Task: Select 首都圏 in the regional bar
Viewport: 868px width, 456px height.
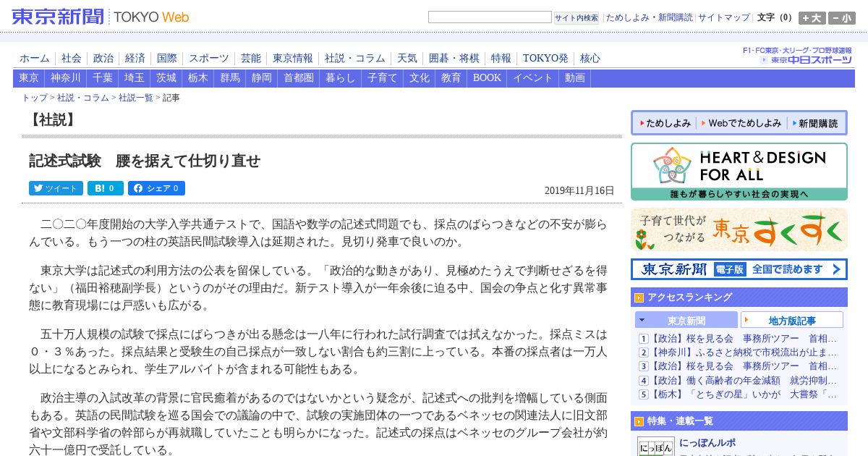Action: (x=299, y=78)
